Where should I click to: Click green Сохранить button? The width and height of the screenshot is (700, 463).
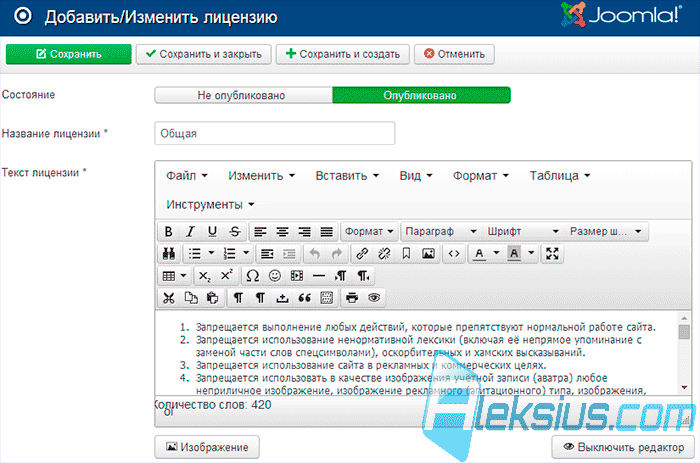[x=69, y=54]
